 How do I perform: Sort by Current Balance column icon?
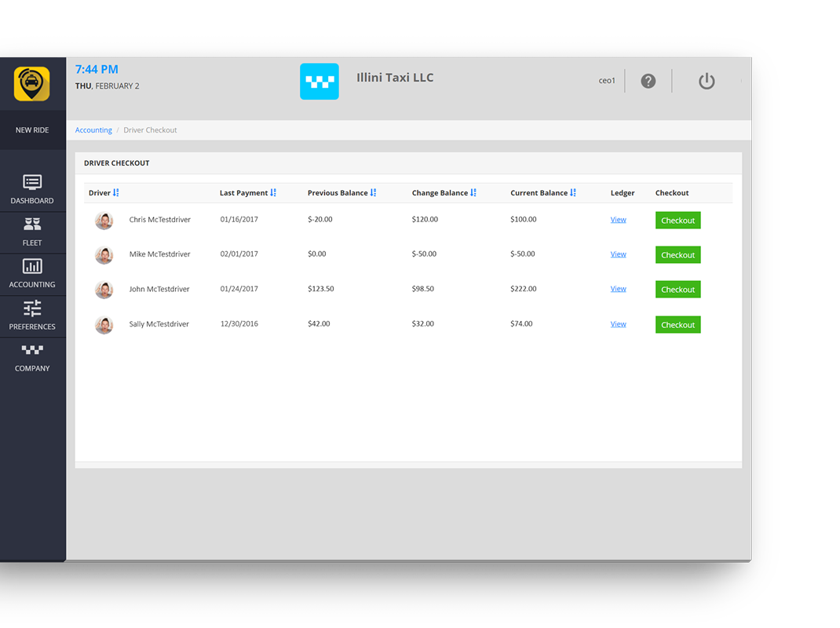573,193
